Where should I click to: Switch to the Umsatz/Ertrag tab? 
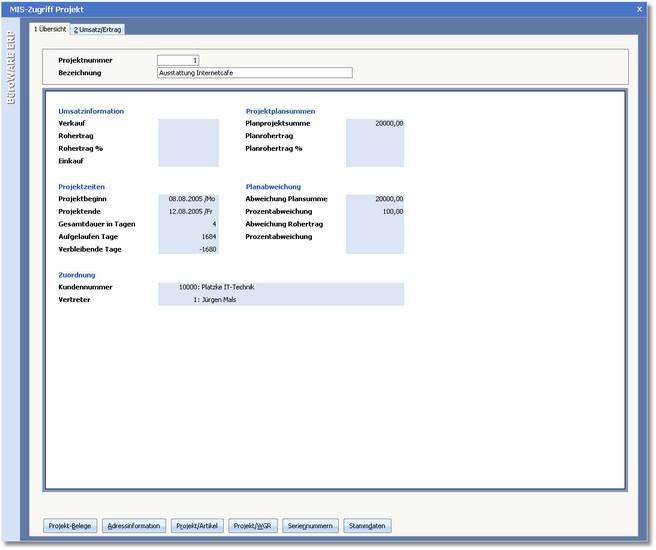[98, 29]
